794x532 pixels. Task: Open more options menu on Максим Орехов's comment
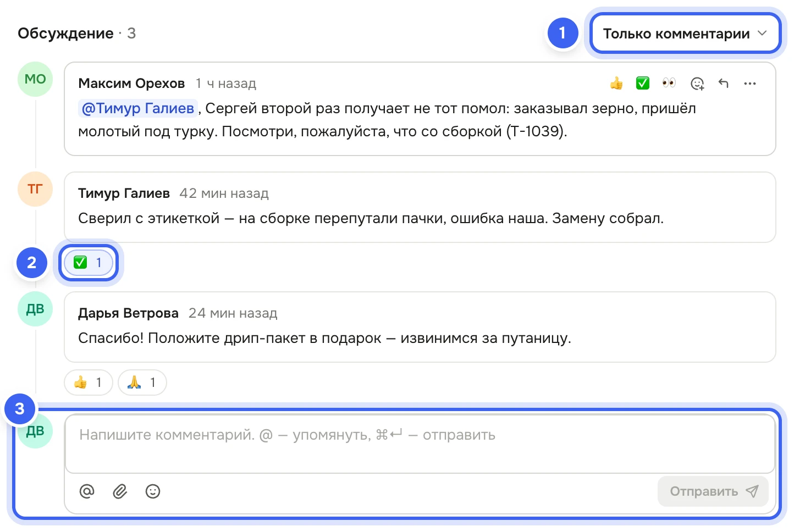pos(750,84)
